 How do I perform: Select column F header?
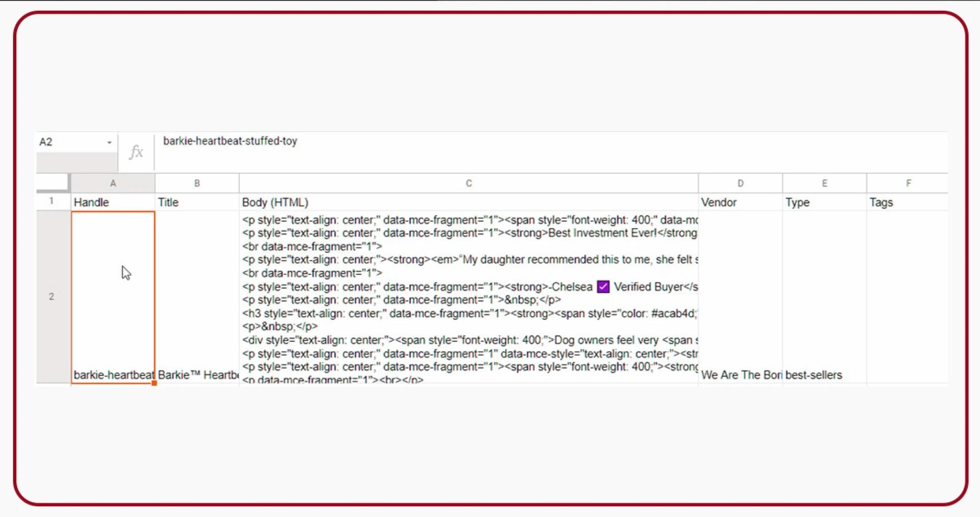(x=908, y=183)
